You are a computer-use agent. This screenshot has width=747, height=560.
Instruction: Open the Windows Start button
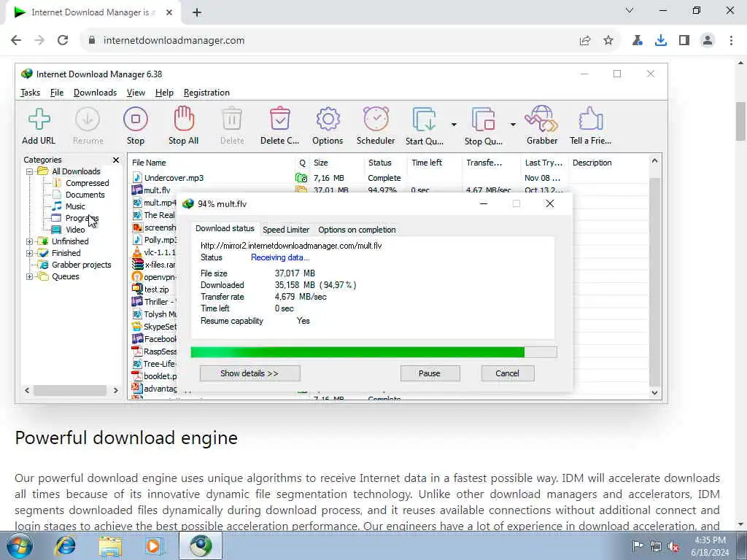(x=20, y=545)
